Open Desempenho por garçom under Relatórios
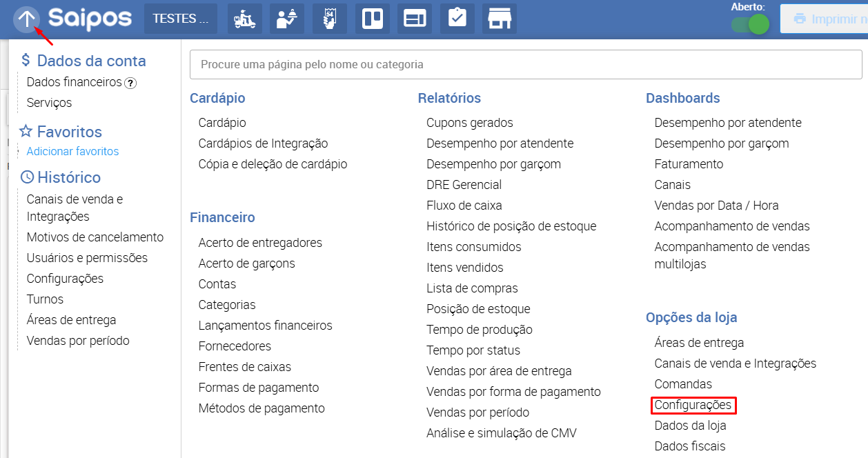 (x=493, y=164)
